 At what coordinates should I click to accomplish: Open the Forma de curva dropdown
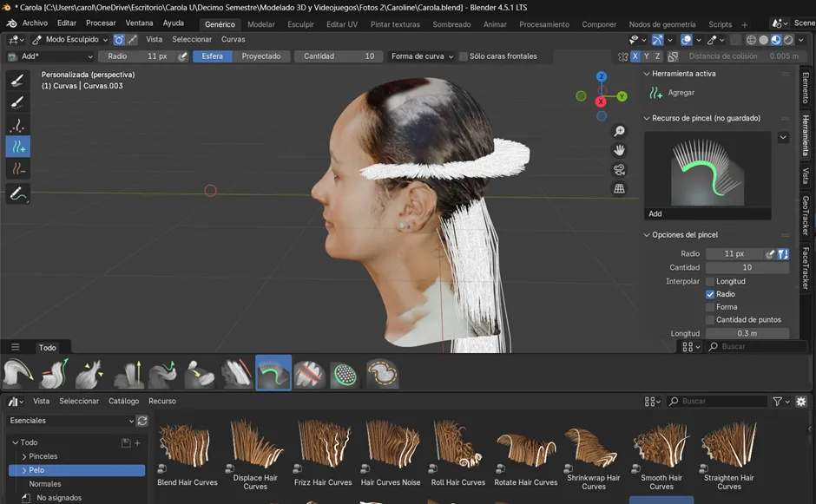pyautogui.click(x=422, y=56)
